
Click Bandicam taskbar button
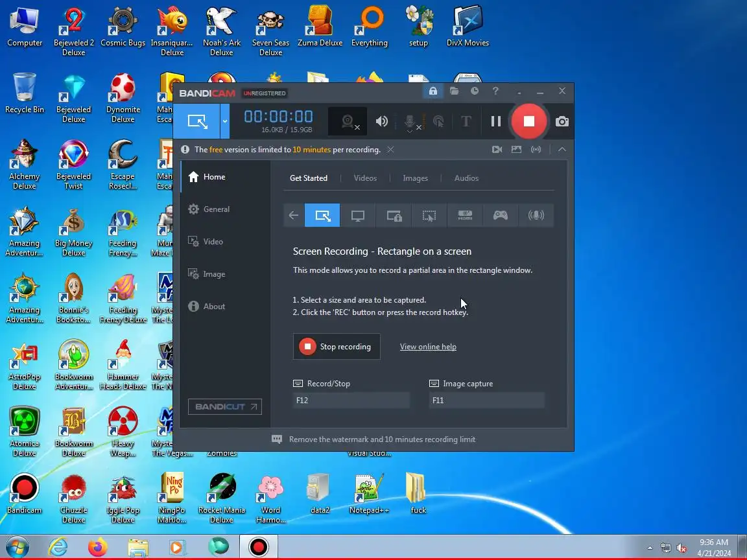coord(258,547)
